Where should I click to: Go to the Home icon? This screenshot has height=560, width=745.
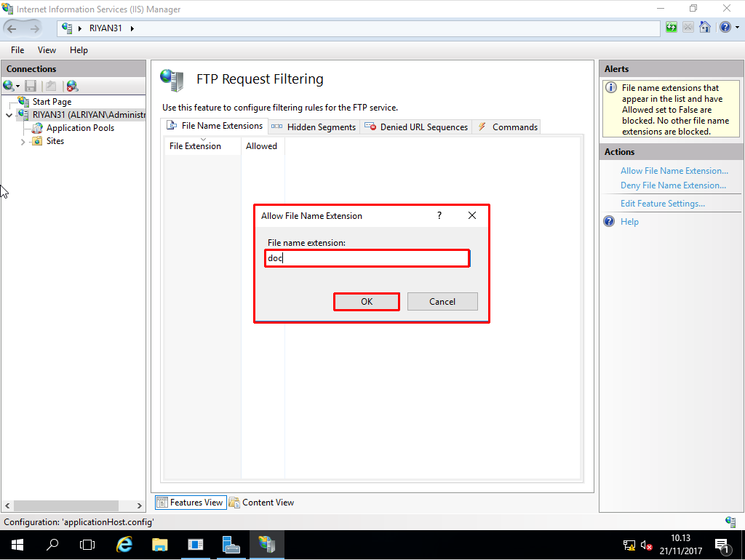click(x=704, y=27)
